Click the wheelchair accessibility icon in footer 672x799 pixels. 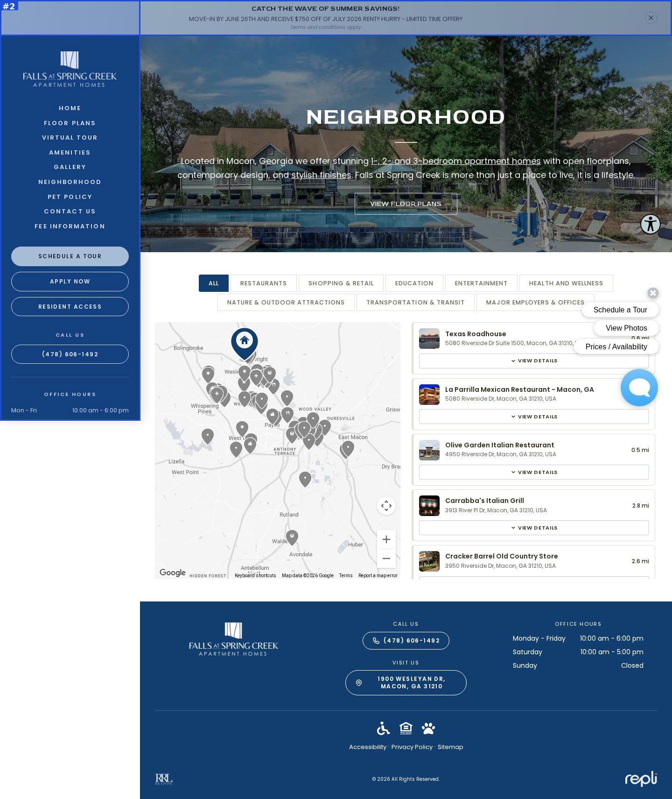383,728
